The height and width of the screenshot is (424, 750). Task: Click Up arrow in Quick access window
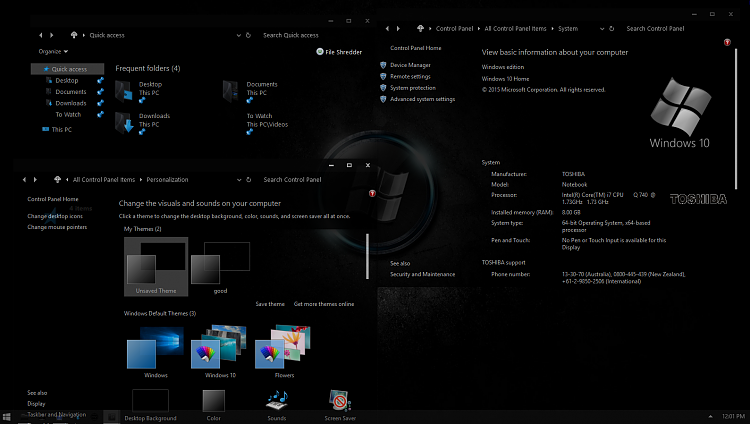pos(74,35)
